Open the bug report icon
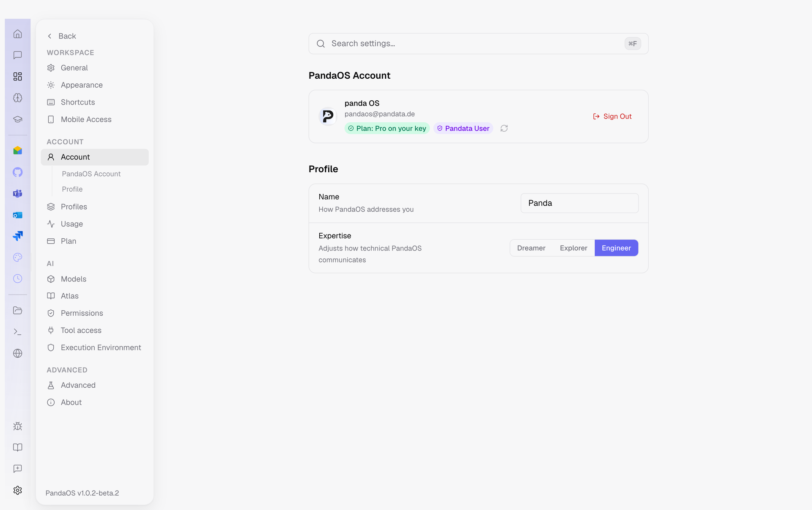This screenshot has height=510, width=812. (17, 426)
